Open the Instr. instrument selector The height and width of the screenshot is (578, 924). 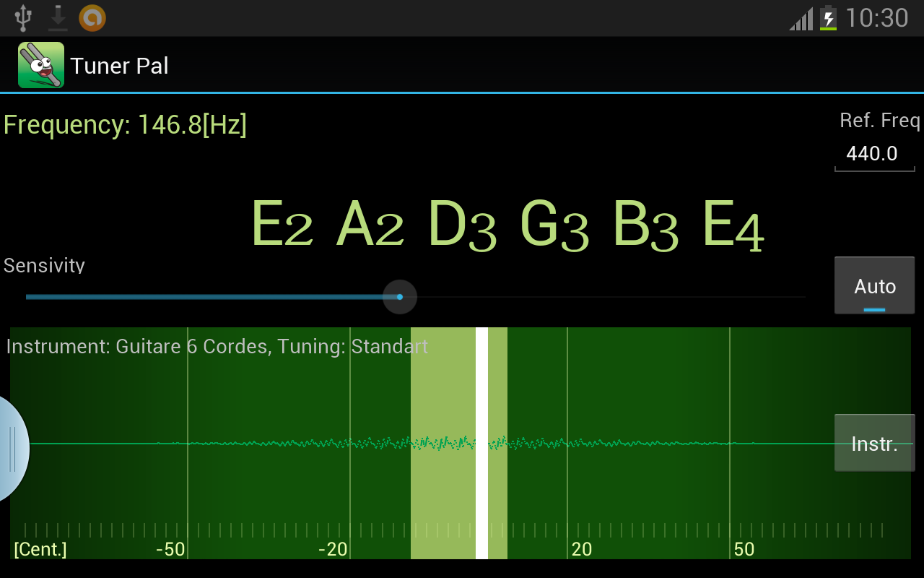[x=874, y=443]
